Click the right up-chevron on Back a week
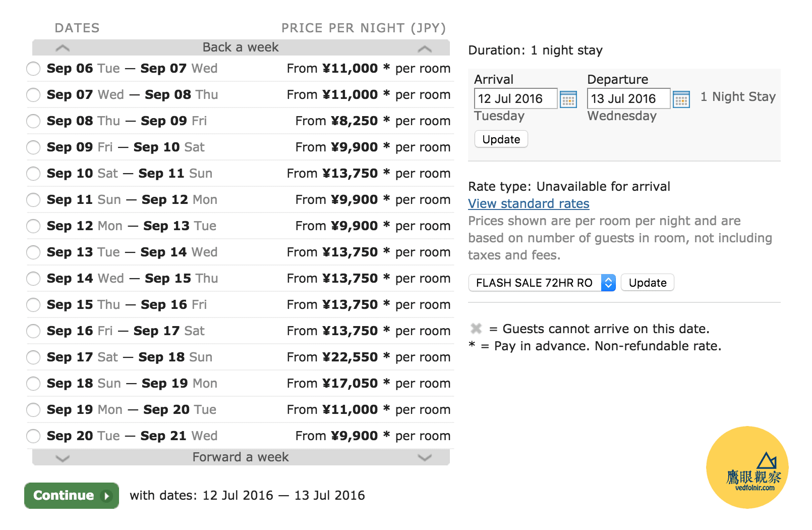This screenshot has height=530, width=812. [x=425, y=48]
